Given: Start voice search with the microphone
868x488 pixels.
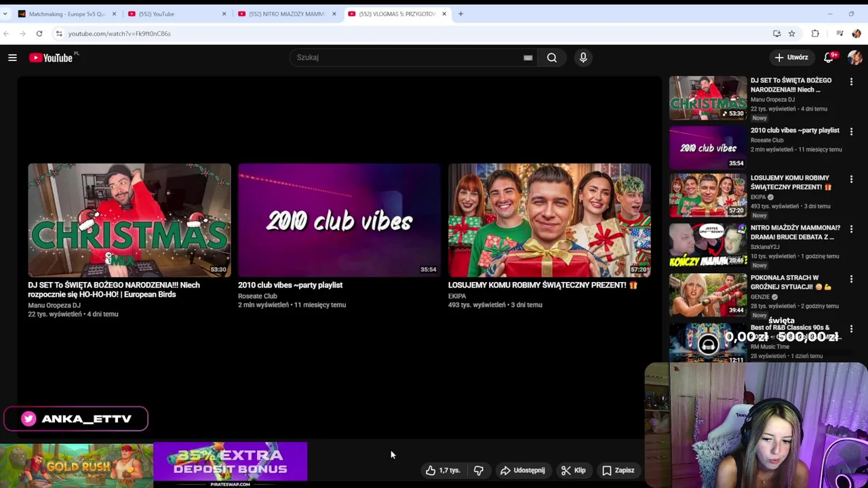Looking at the screenshot, I should point(583,58).
